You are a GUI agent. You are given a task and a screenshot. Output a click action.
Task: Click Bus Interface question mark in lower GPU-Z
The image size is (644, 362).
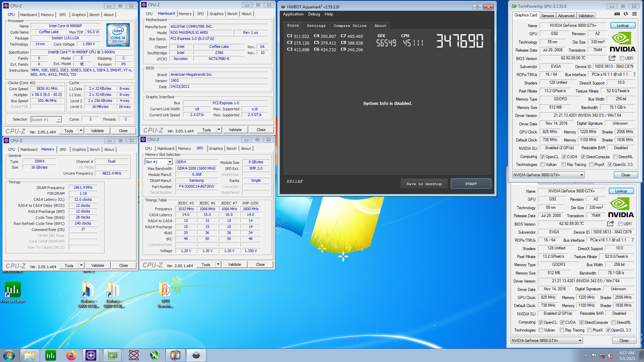(x=633, y=240)
